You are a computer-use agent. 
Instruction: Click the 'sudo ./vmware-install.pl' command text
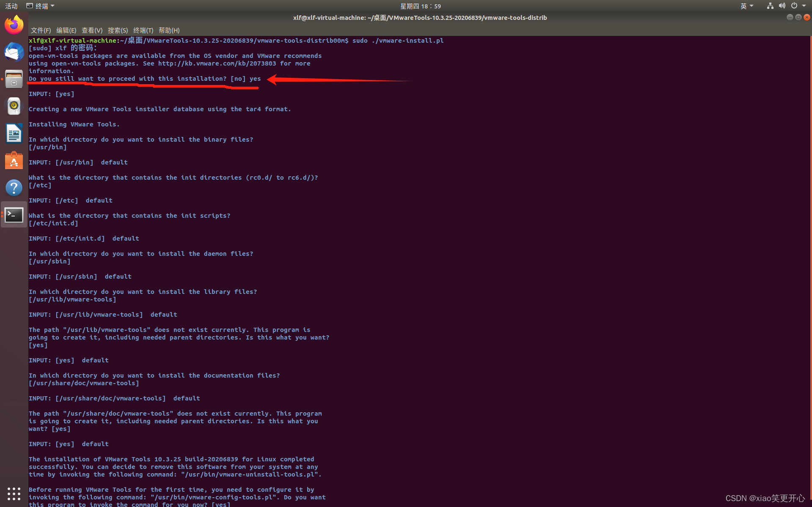coord(398,41)
